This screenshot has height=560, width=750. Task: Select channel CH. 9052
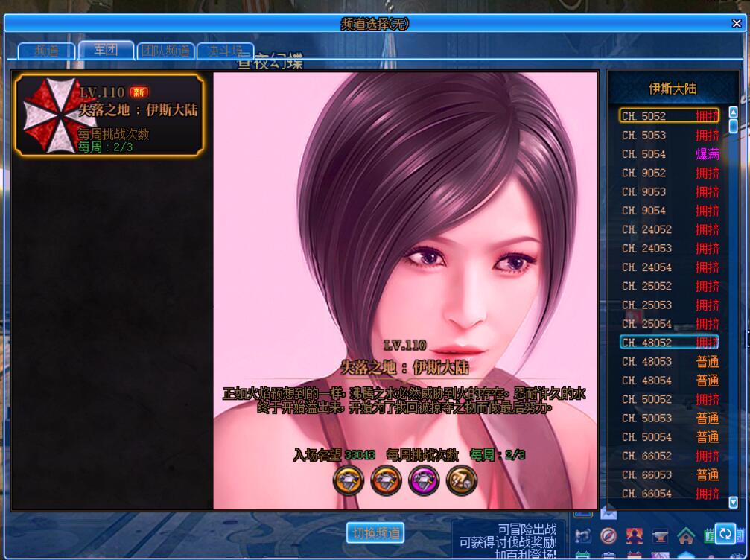669,173
